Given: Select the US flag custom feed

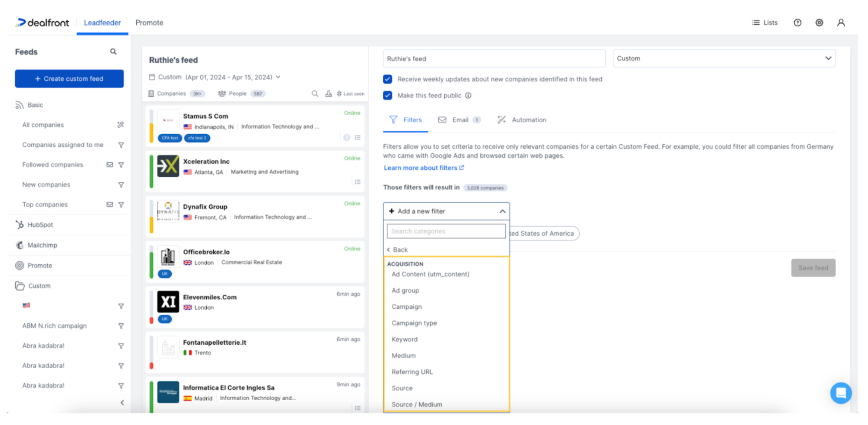Looking at the screenshot, I should click(x=26, y=306).
